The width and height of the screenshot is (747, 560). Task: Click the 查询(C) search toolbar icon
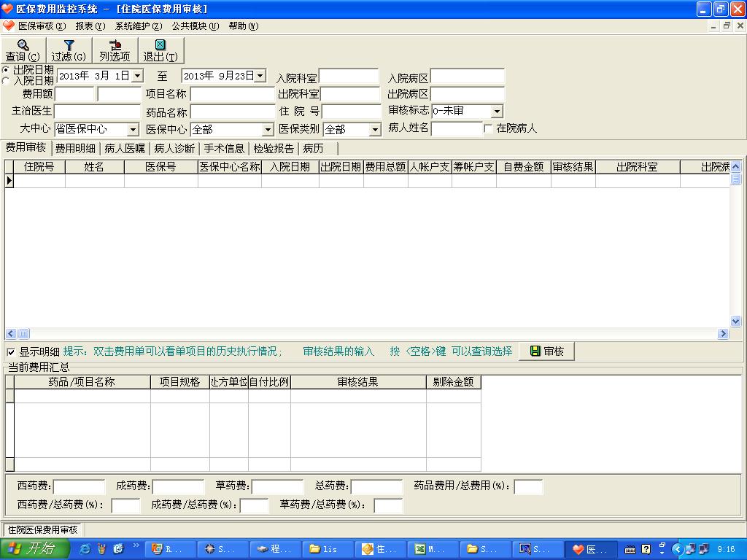coord(23,50)
